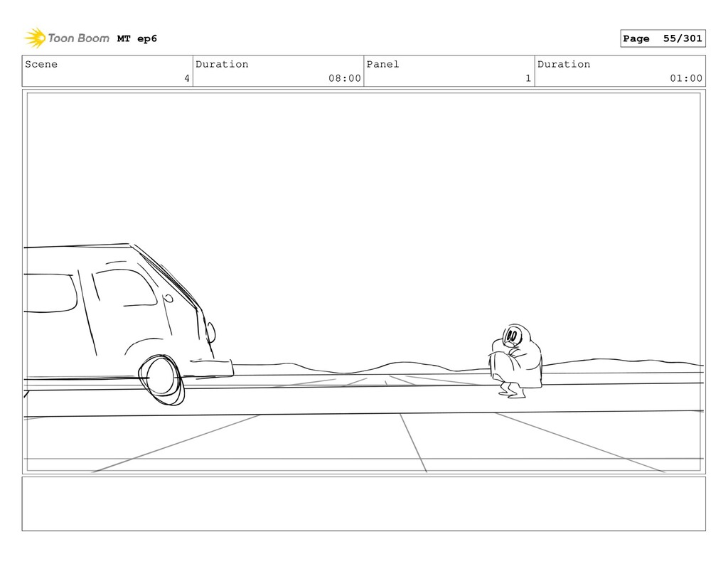Click the panel Duration value 01:00
728x564 pixels.
(x=686, y=78)
